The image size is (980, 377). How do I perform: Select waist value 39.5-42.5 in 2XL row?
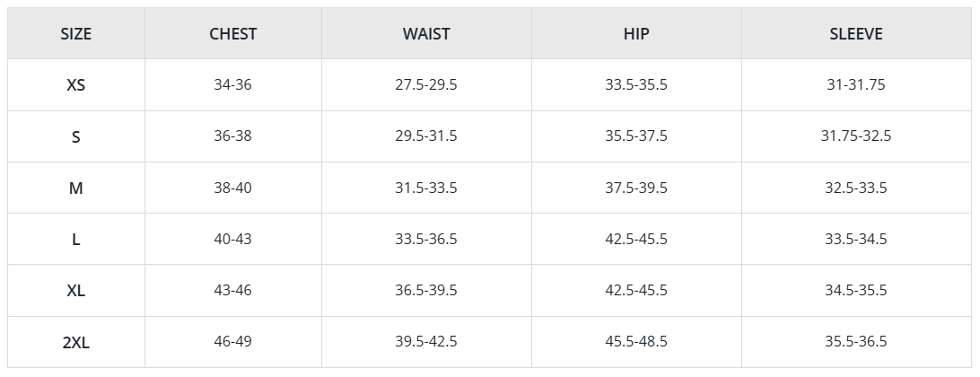point(426,341)
